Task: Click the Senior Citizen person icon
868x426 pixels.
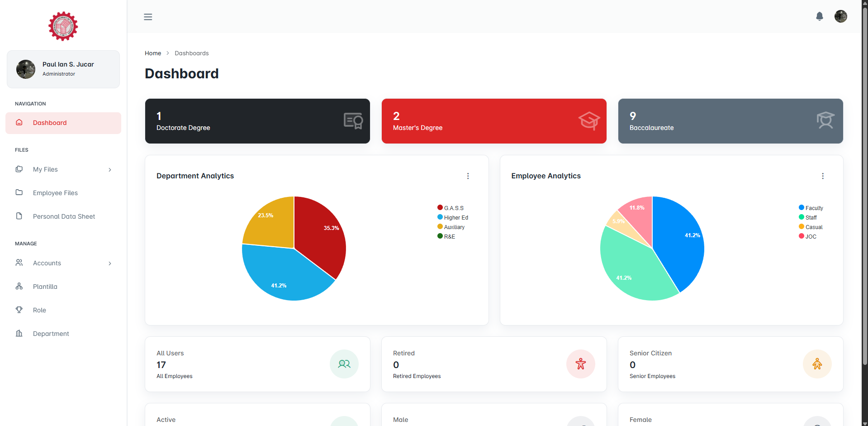Action: pyautogui.click(x=817, y=364)
